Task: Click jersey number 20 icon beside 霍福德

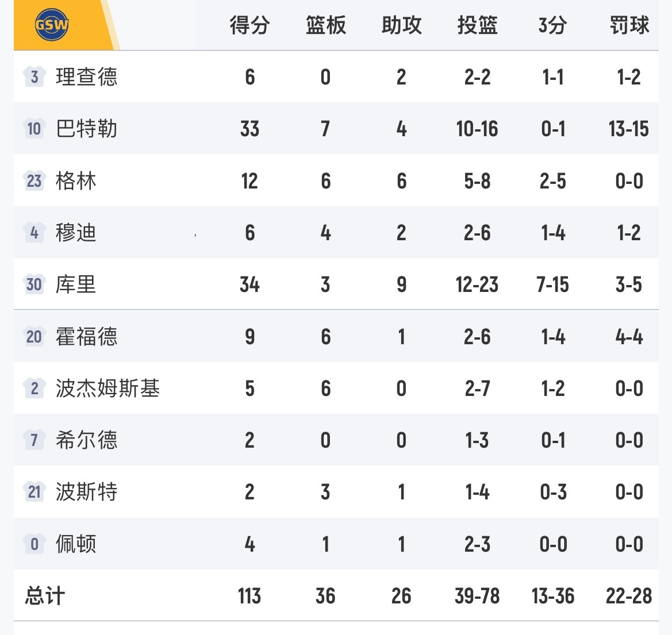Action: 34,336
